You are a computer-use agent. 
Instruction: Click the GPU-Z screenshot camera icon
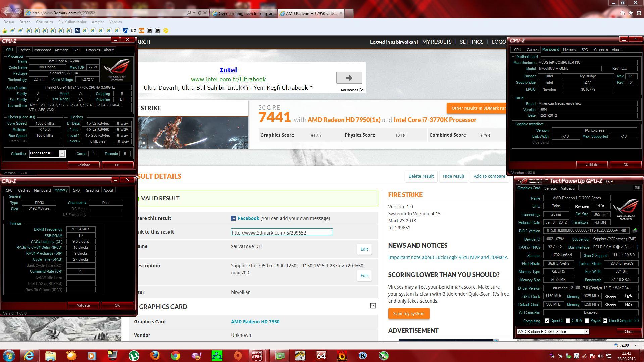[x=637, y=188]
